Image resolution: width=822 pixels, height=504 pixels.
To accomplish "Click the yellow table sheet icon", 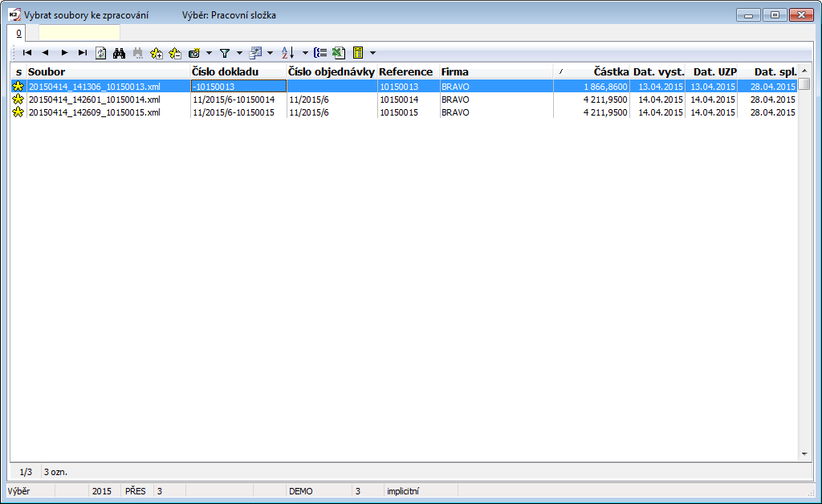I will [x=358, y=53].
